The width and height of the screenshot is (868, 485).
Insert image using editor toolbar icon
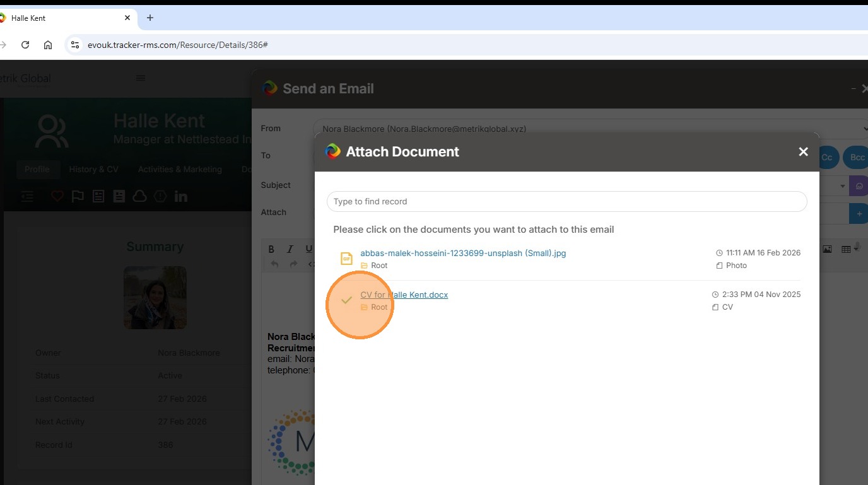(827, 249)
